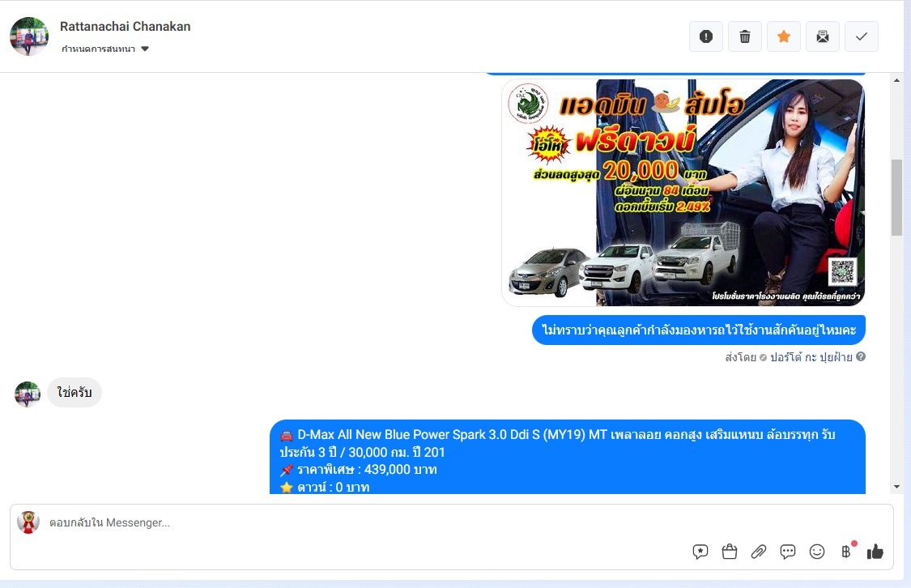Attach a file with paperclip icon
The height and width of the screenshot is (588, 911).
tap(759, 552)
